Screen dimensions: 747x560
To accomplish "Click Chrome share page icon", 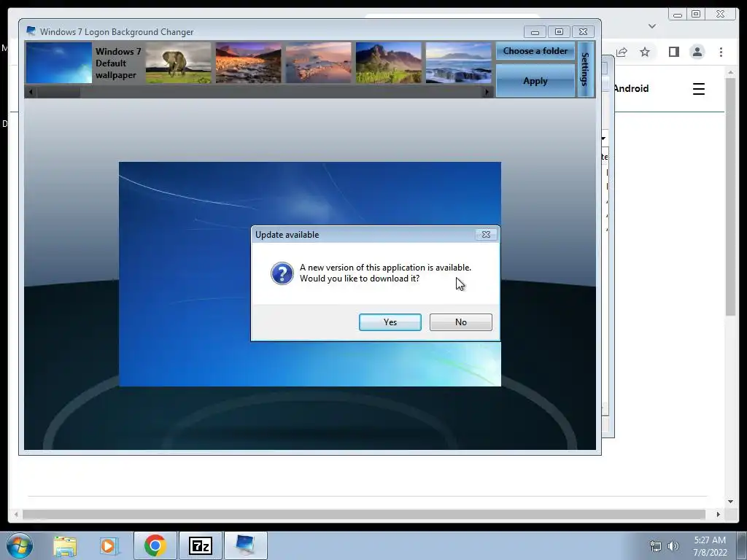I will coord(622,52).
